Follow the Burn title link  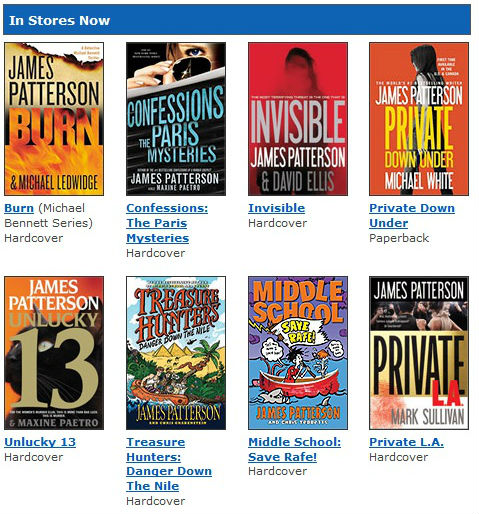[19, 208]
